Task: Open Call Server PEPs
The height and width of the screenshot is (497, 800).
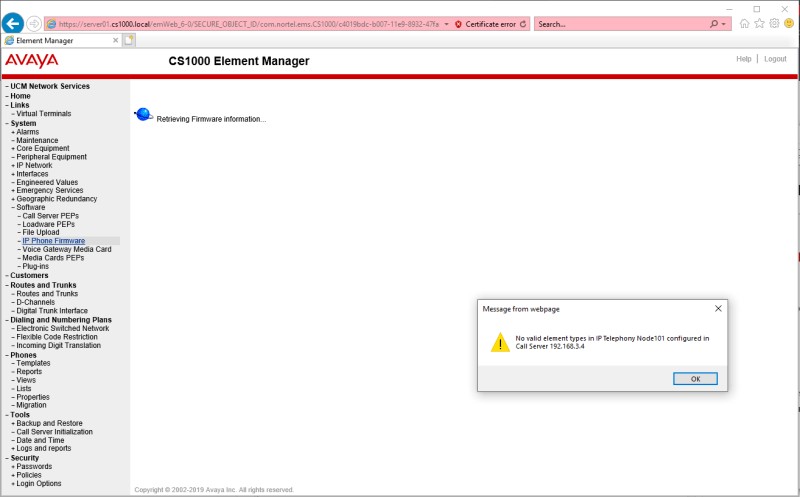Action: (51, 216)
